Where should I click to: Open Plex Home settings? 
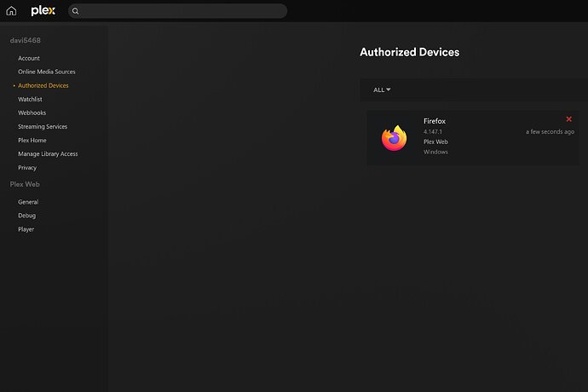pos(32,141)
